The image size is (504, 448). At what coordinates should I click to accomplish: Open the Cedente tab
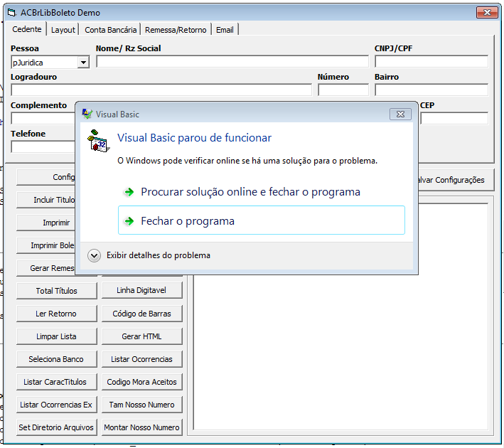[27, 29]
